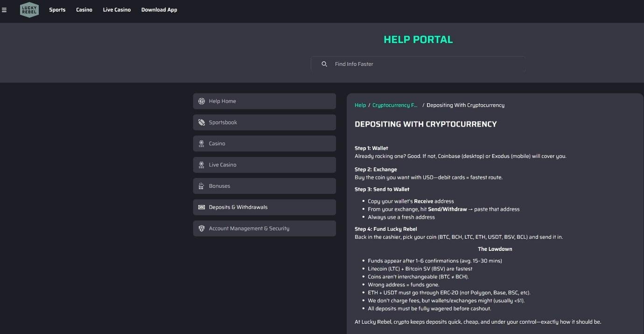Viewport: 644px width, 334px height.
Task: Click the Help Home icon
Action: (202, 101)
